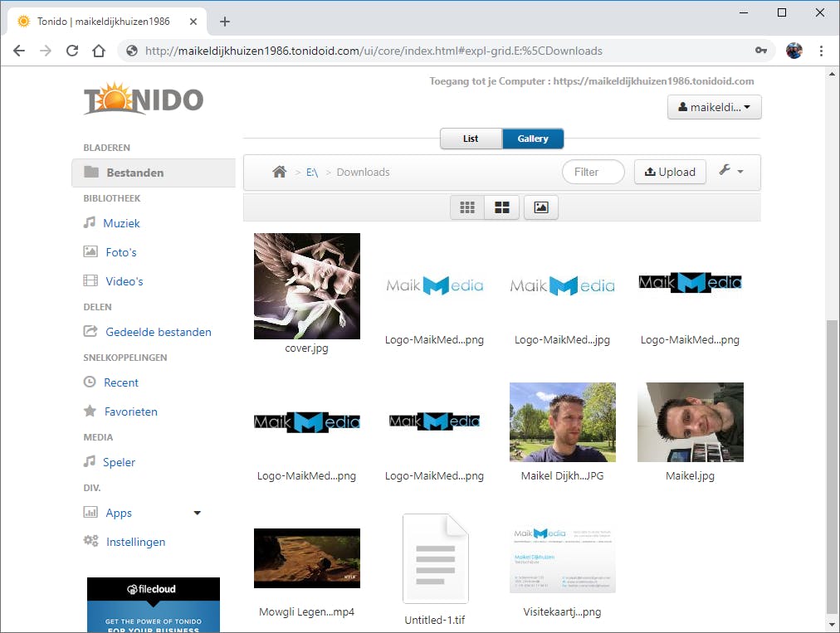Click the Muziek music note icon

coord(90,222)
